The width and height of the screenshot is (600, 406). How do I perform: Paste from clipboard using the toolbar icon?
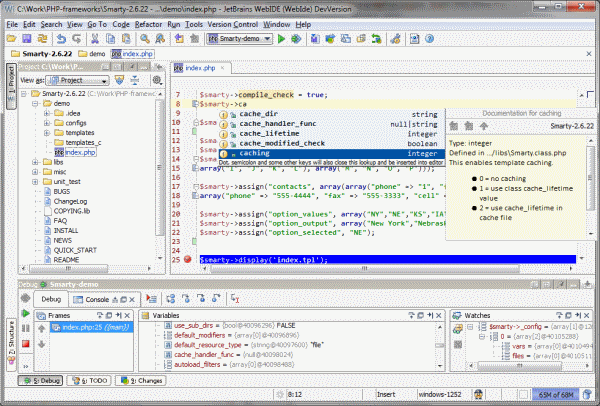pyautogui.click(x=126, y=39)
